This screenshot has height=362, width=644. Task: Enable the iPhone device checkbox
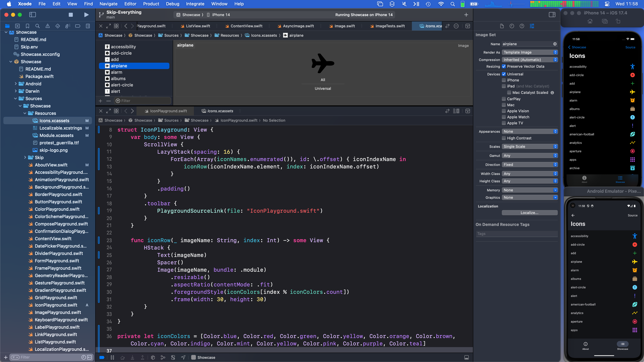(504, 80)
